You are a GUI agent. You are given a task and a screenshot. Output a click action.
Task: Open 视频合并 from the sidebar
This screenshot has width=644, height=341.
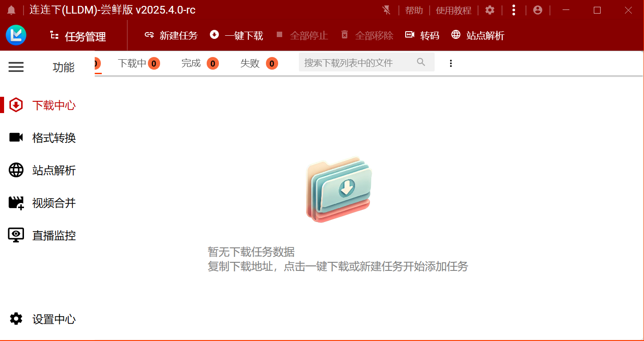[53, 203]
